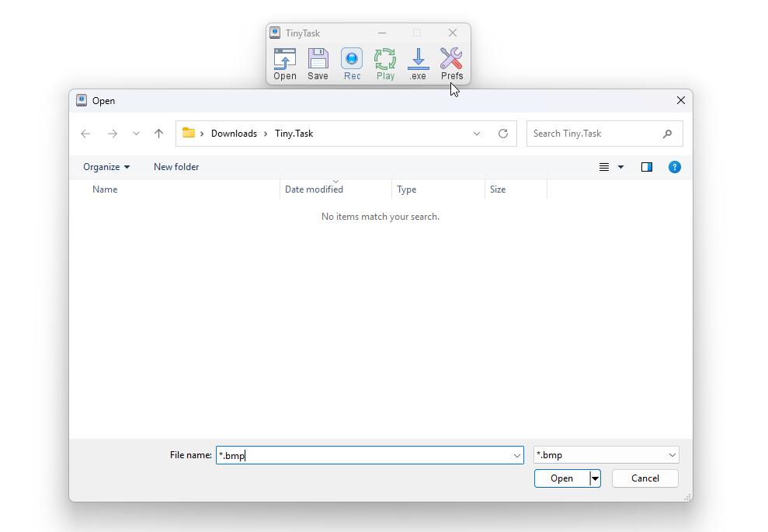
Task: Open recent locations chevron beside navigation arrows
Action: coord(136,134)
